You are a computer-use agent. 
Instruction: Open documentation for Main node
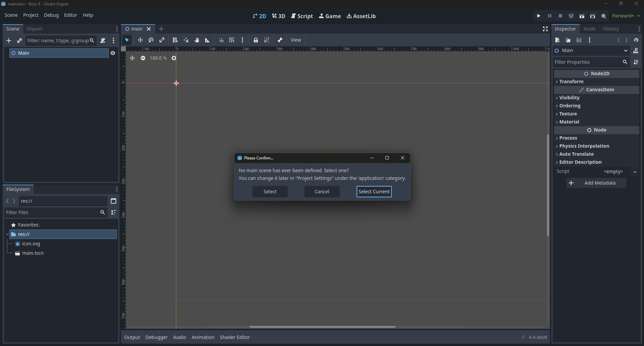click(x=636, y=51)
